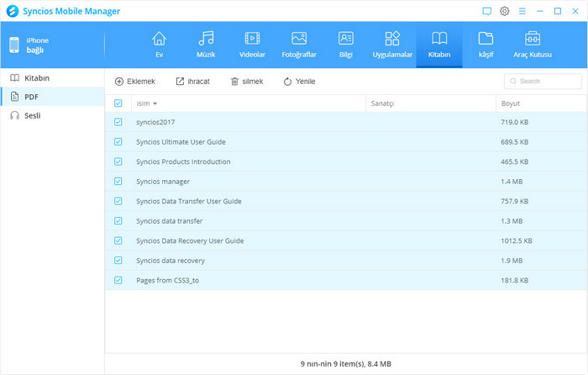Maximize the Syncios window

pyautogui.click(x=558, y=11)
